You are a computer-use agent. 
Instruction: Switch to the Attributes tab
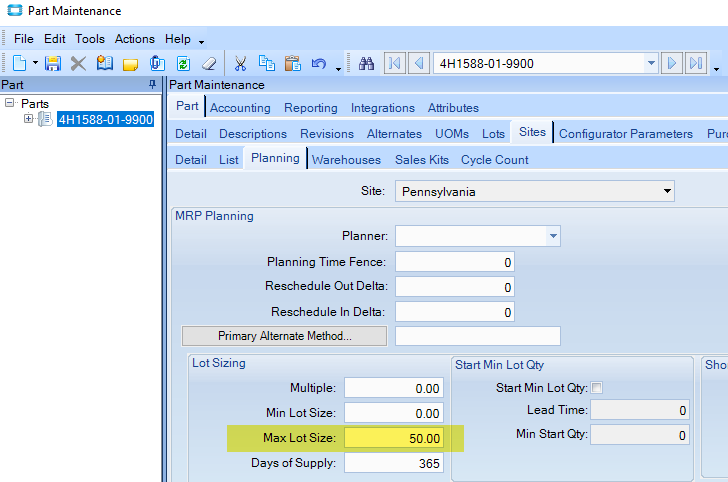(x=453, y=108)
